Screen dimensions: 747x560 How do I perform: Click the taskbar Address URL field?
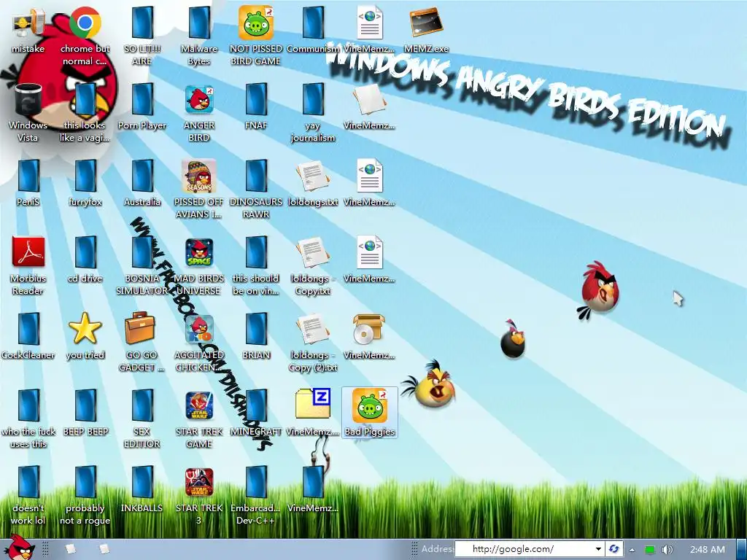(x=523, y=549)
